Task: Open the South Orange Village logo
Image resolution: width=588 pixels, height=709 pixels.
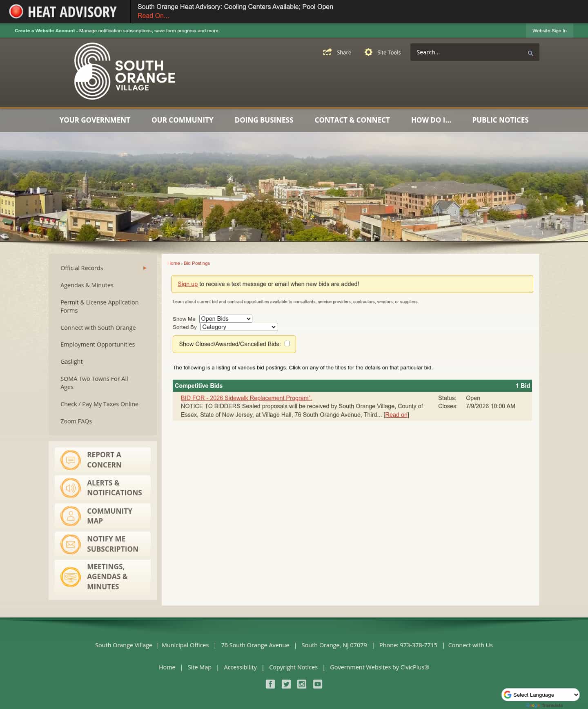Action: [125, 71]
